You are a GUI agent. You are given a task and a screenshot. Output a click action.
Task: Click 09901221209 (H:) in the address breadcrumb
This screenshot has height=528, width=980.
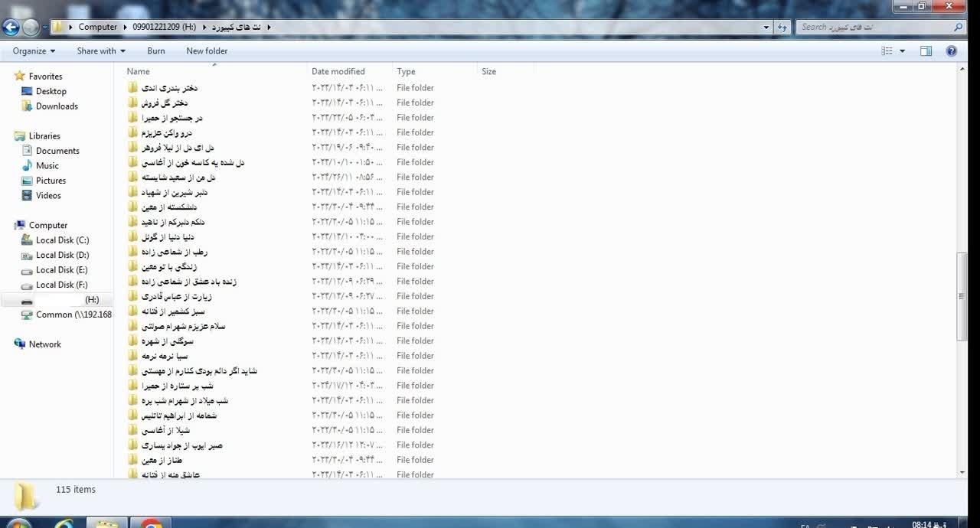[x=164, y=27]
